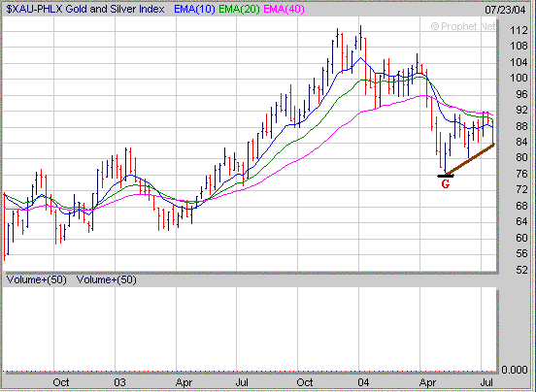Click the 112 price axis label
536x392 pixels.
pyautogui.click(x=519, y=31)
